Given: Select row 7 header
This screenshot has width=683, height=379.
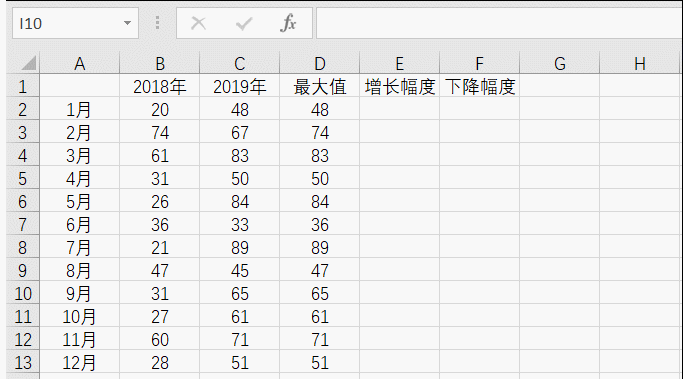Looking at the screenshot, I should 23,224.
